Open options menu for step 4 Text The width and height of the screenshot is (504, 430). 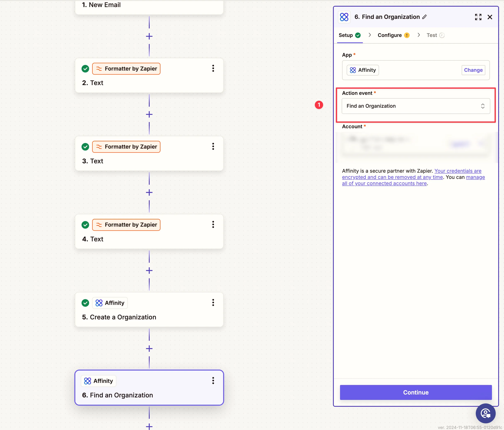[213, 225]
